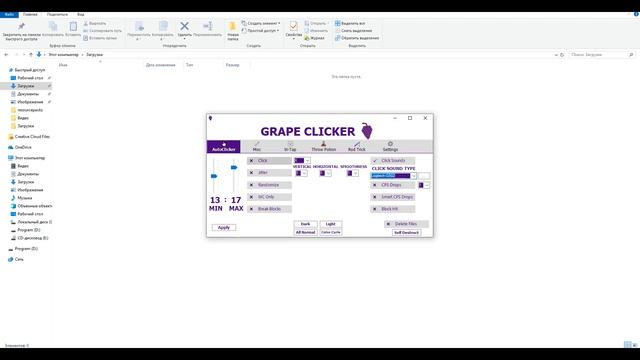Open the File tab in Explorer
This screenshot has width=640, height=360.
pyautogui.click(x=9, y=14)
